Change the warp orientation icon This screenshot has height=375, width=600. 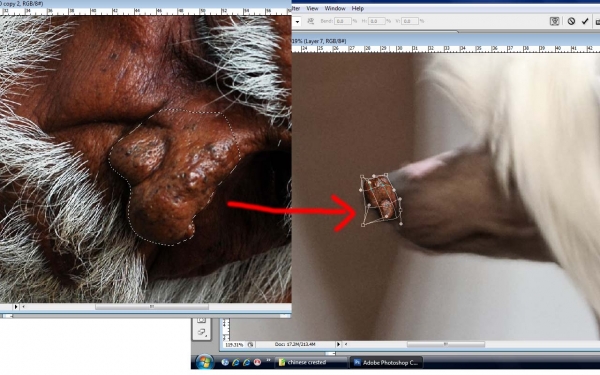[310, 21]
